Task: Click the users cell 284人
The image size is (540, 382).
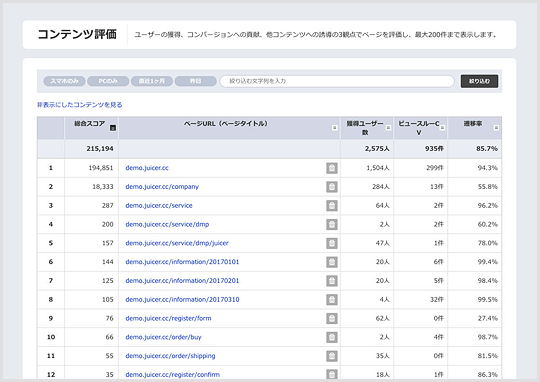Action: pos(381,187)
